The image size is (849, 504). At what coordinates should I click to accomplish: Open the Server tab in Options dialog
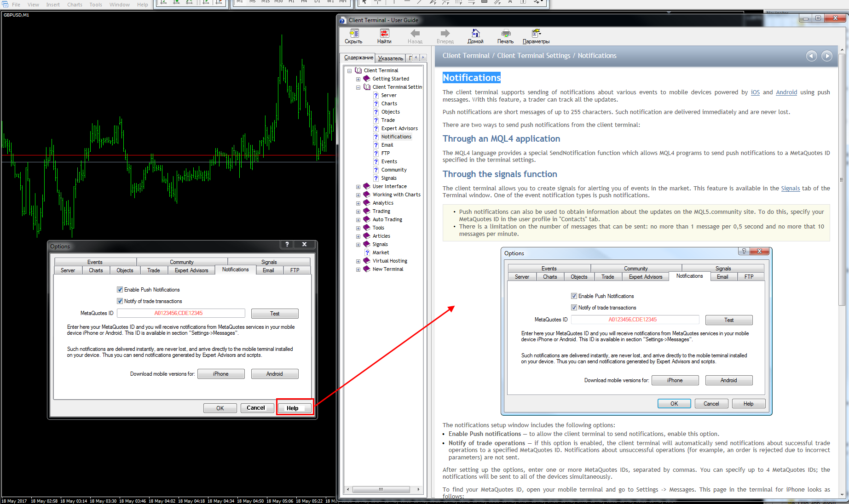[68, 270]
